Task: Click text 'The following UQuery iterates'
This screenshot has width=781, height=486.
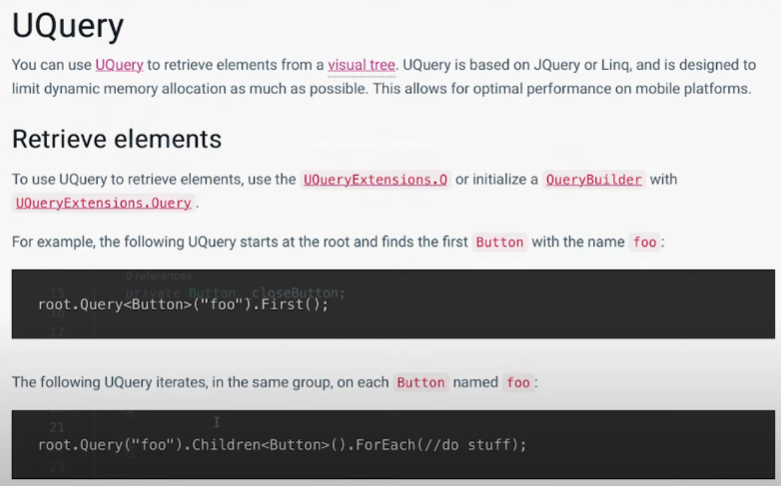Action: (110, 382)
